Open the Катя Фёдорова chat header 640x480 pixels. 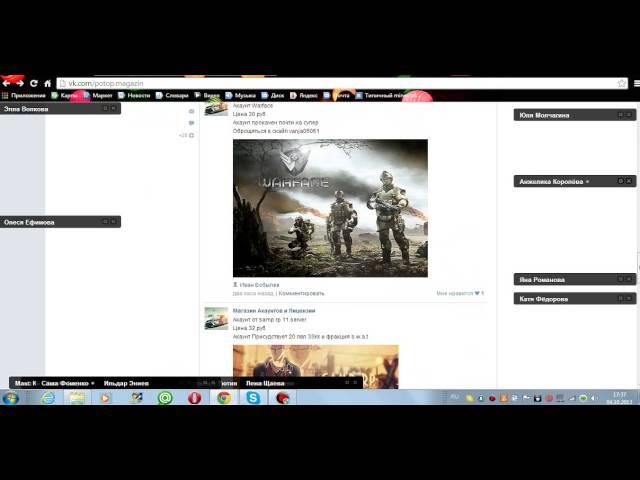575,299
